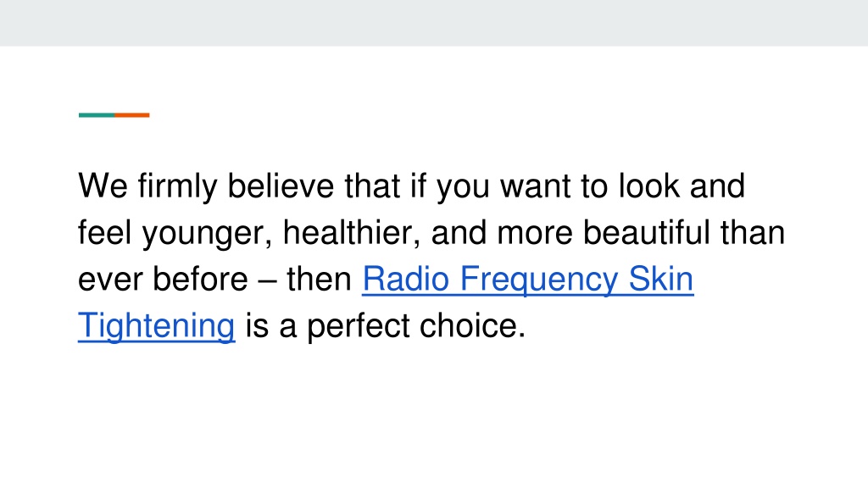Open the Radio Frequency Skin link

(527, 280)
